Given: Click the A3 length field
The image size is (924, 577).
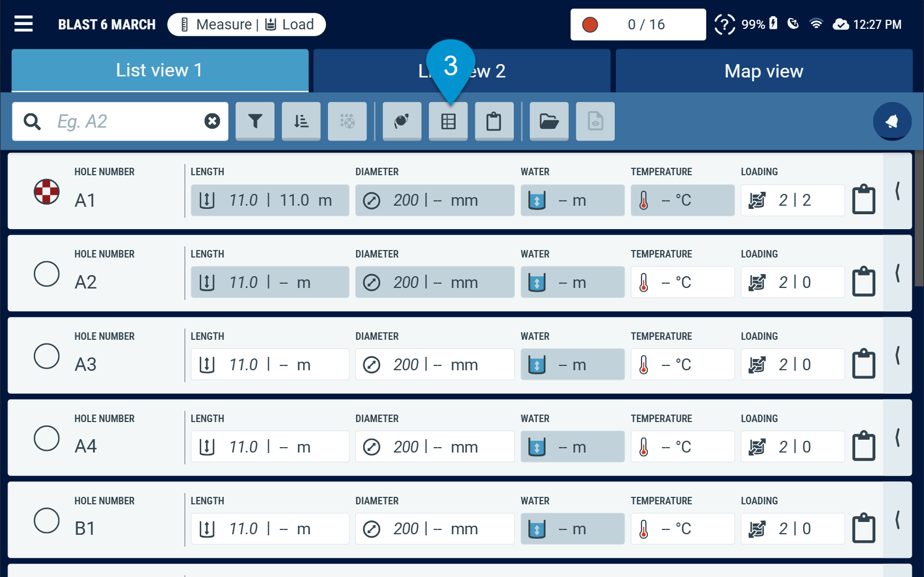Looking at the screenshot, I should (270, 364).
